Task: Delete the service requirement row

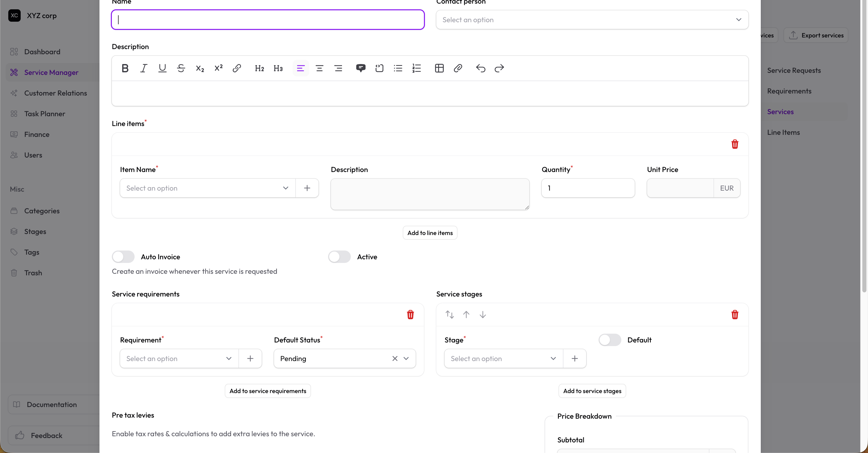Action: pyautogui.click(x=410, y=315)
